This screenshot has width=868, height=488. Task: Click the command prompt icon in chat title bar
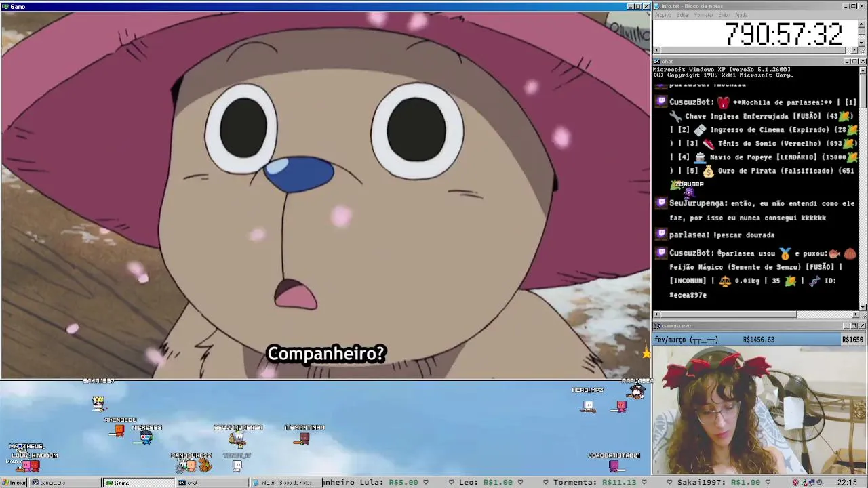coord(657,62)
